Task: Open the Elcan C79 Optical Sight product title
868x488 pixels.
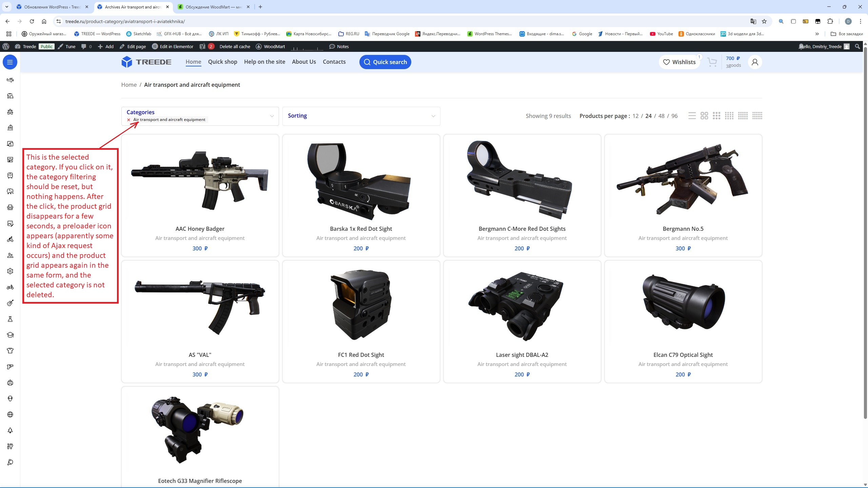Action: pyautogui.click(x=683, y=355)
